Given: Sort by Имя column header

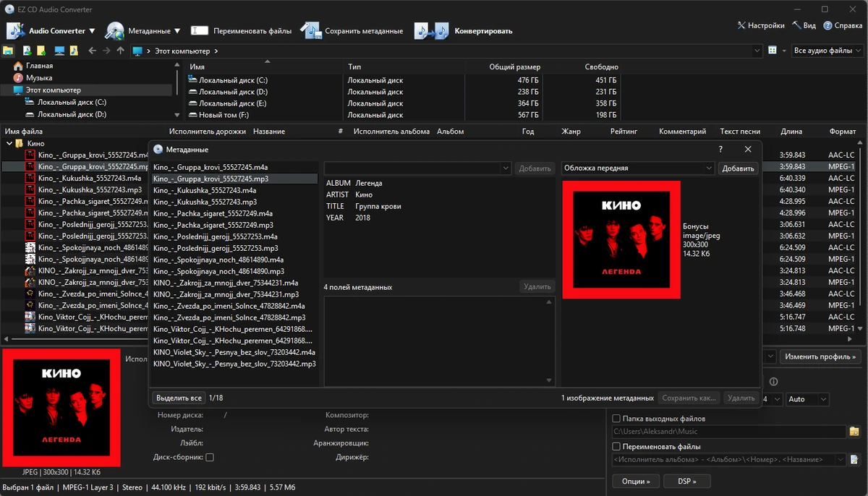Looking at the screenshot, I should click(197, 67).
